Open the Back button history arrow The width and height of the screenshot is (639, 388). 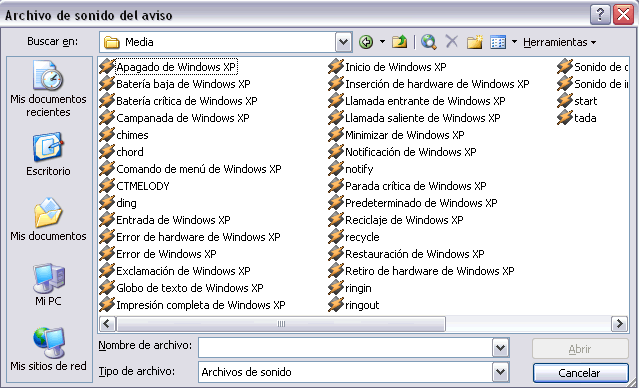coord(382,42)
